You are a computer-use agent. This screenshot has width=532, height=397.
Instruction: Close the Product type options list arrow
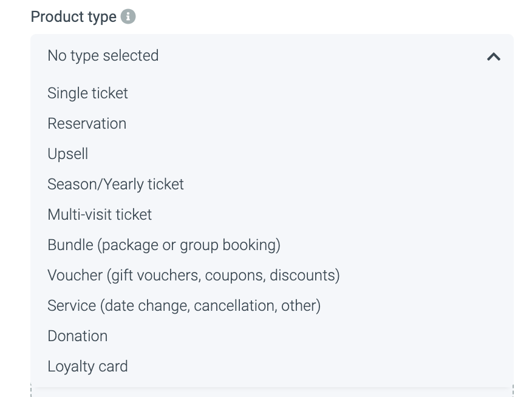(493, 56)
